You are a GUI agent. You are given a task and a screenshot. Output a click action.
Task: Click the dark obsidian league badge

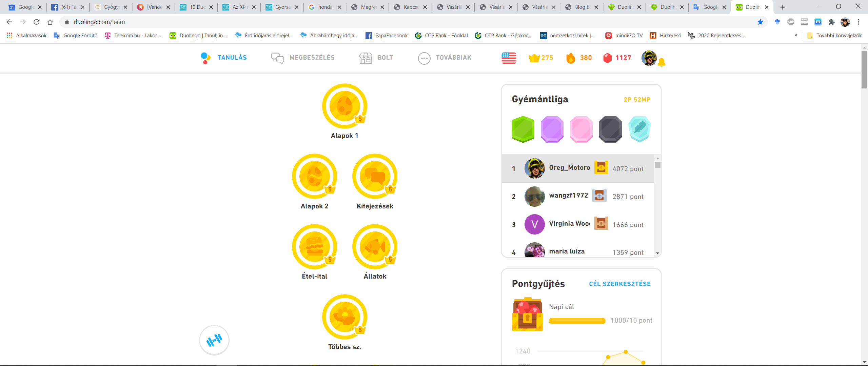610,129
